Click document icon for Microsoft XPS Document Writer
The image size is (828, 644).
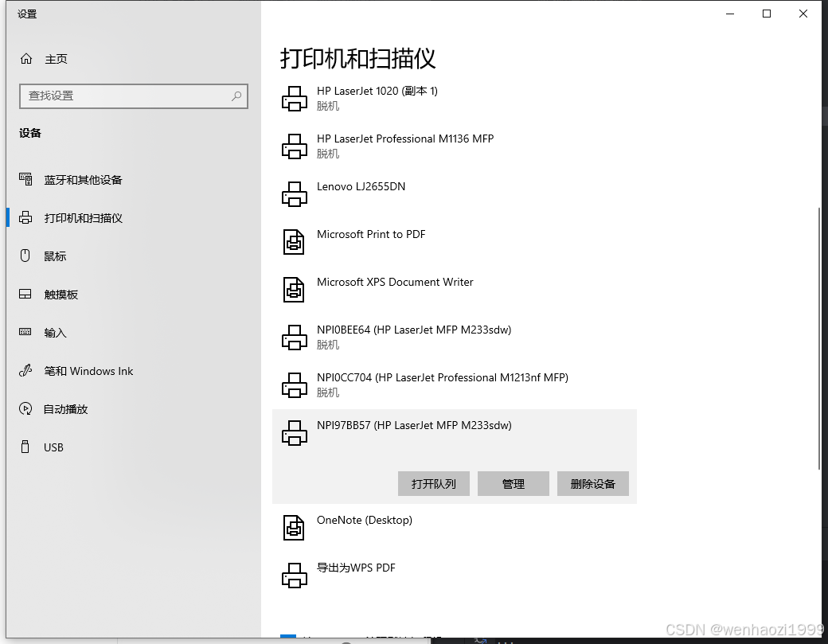[x=294, y=290]
